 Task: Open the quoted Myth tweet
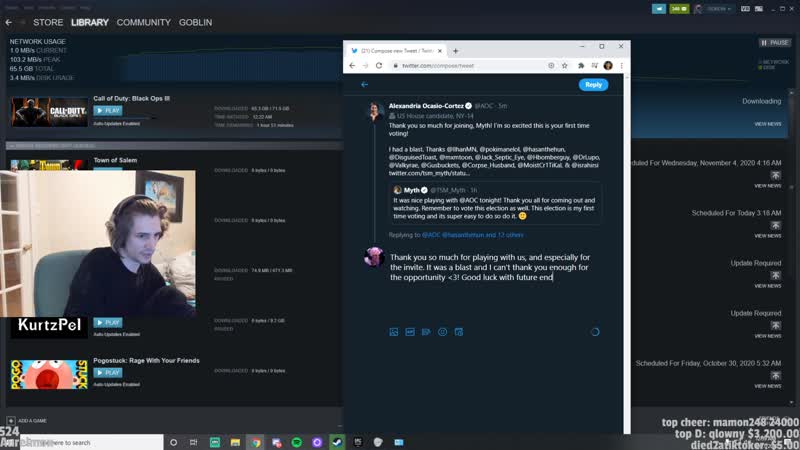[x=494, y=204]
